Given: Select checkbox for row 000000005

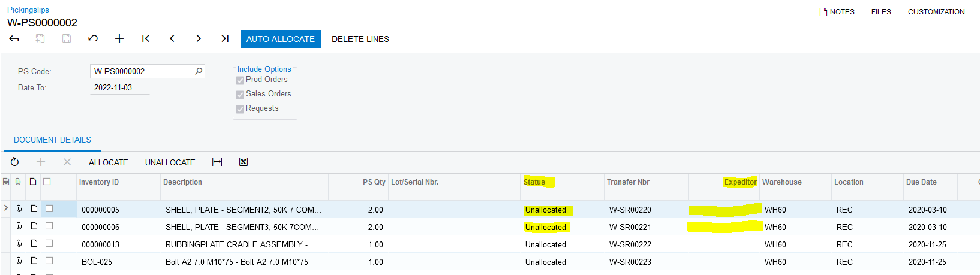Looking at the screenshot, I should 49,208.
